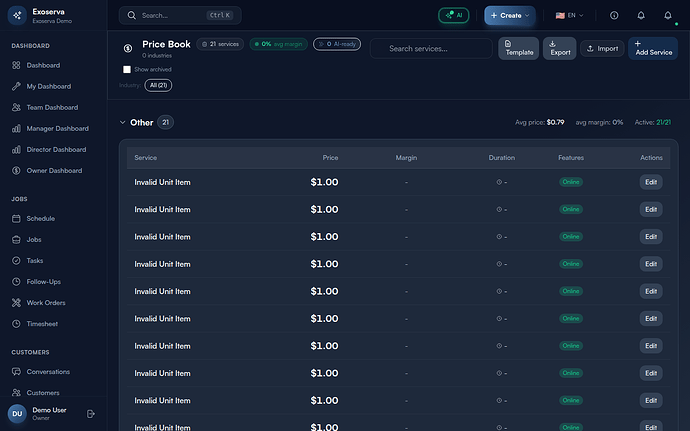The width and height of the screenshot is (690, 431).
Task: Click the info icon in the header
Action: (x=614, y=15)
